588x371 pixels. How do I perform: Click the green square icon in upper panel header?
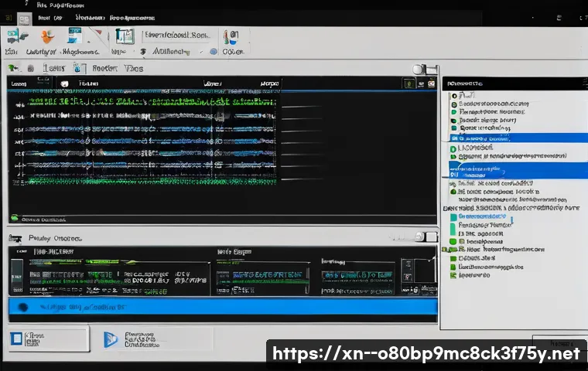[409, 83]
